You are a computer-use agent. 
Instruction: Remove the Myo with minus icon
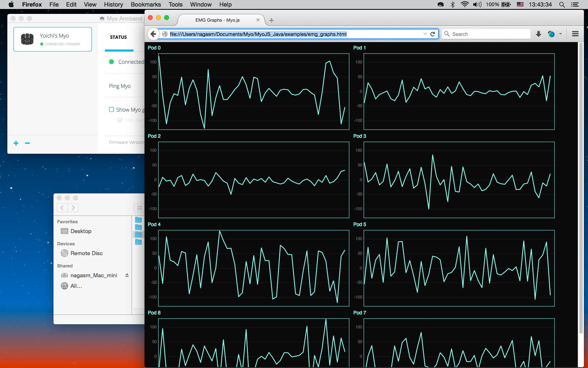point(27,143)
